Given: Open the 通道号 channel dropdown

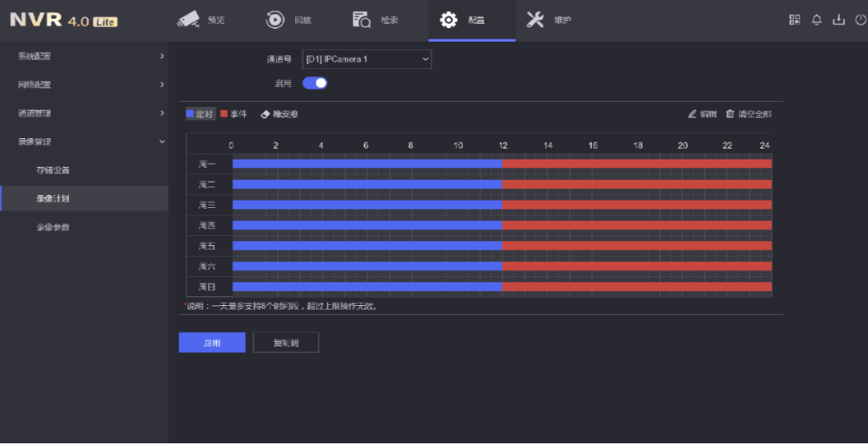Looking at the screenshot, I should 366,59.
